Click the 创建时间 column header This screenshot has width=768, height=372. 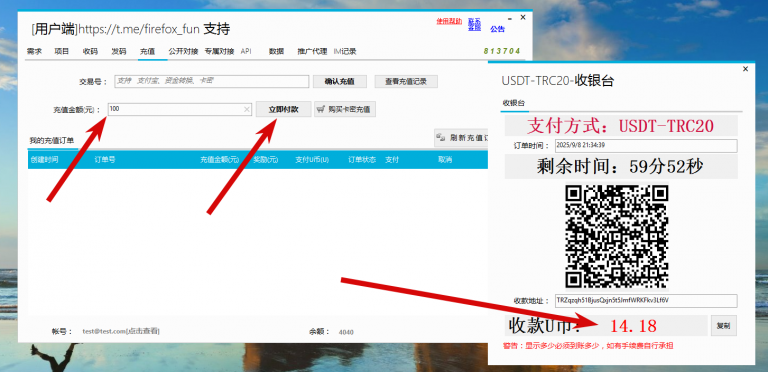(x=45, y=160)
